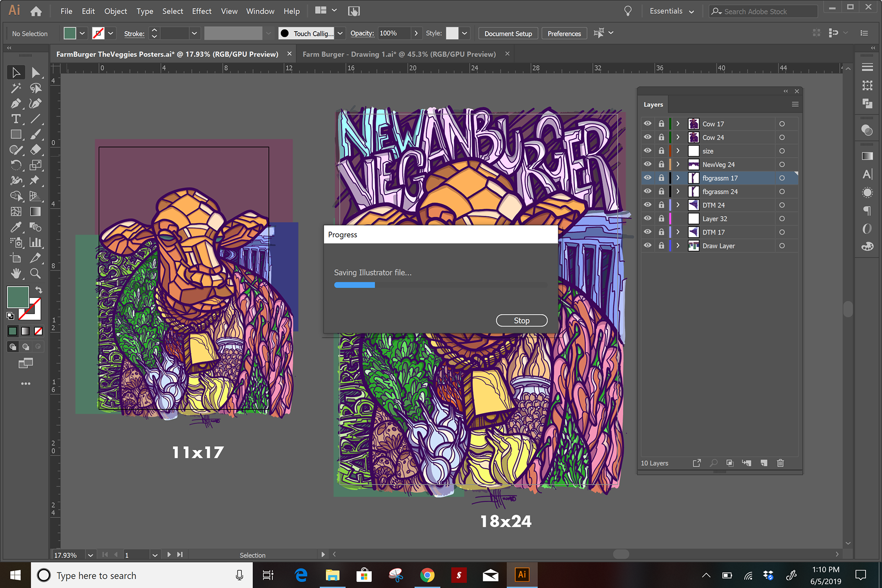Viewport: 882px width, 588px height.
Task: Unlock the DTM 24 layer
Action: point(661,205)
